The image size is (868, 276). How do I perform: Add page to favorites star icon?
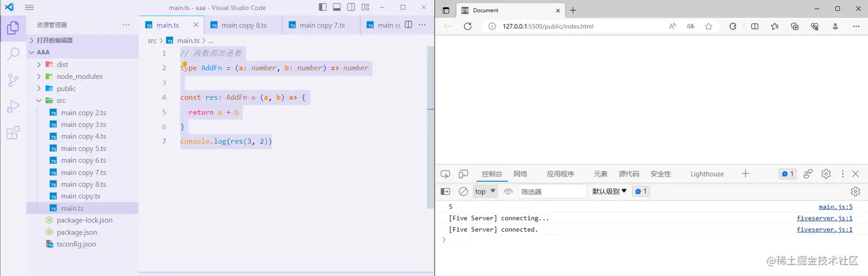pyautogui.click(x=708, y=26)
